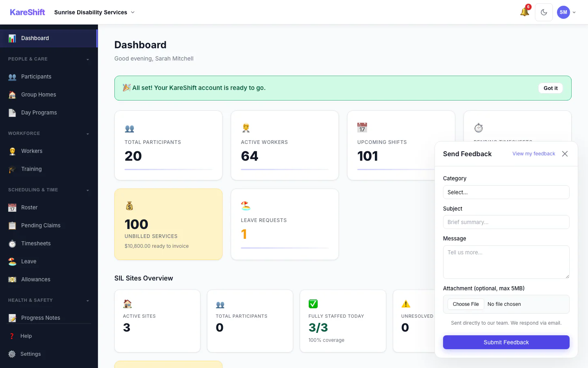Image resolution: width=588 pixels, height=368 pixels.
Task: Dismiss the banner with Got it
Action: pos(550,88)
